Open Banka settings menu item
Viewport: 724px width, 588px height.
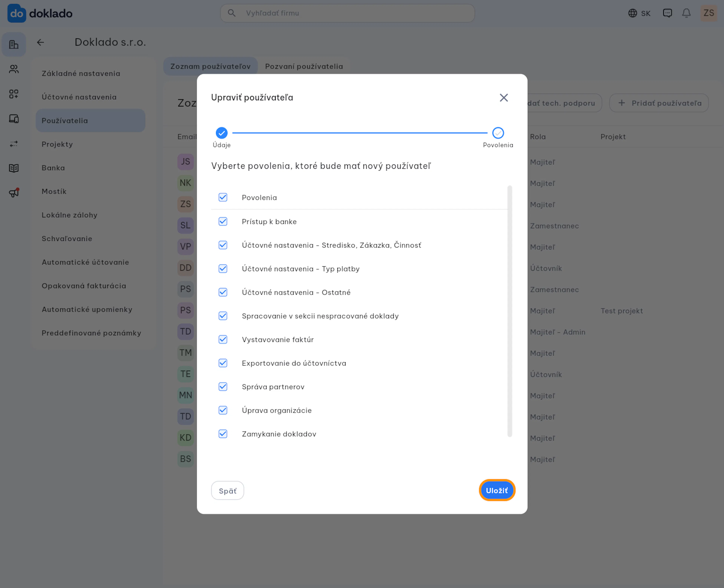(90, 168)
